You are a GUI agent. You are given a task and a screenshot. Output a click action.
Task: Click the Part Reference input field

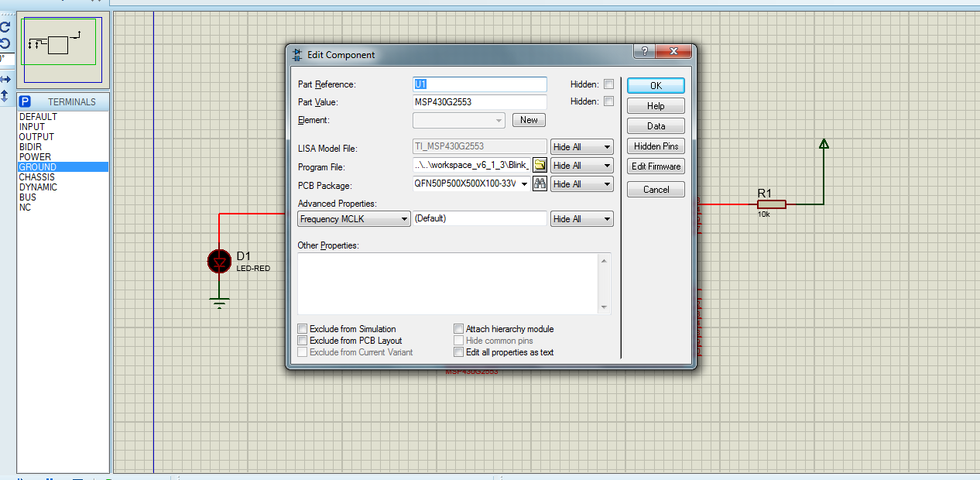click(x=480, y=84)
